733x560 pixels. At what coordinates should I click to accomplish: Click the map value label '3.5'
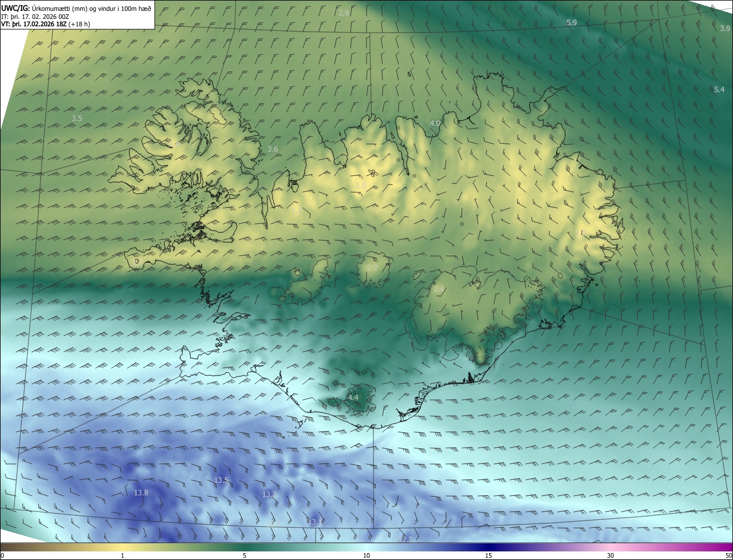click(77, 118)
